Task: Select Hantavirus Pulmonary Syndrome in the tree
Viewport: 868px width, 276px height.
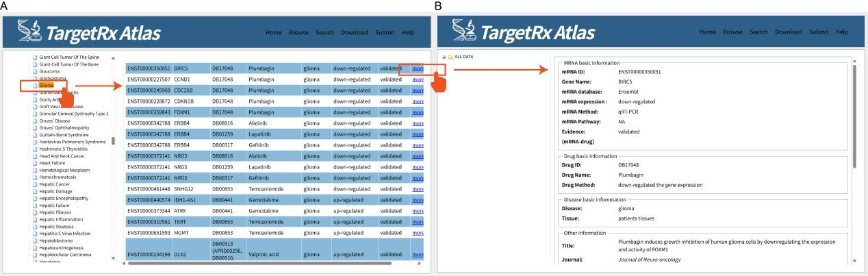Action: pos(73,142)
